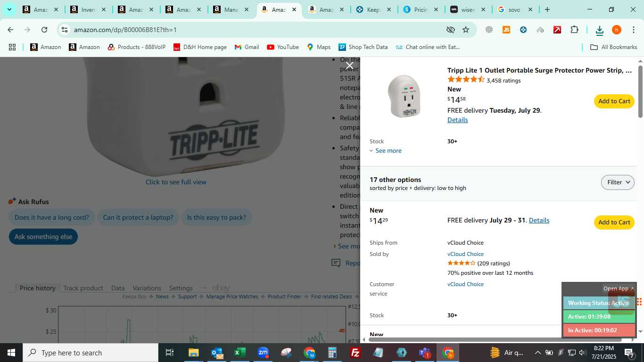Open vCloud Choice seller link
The height and width of the screenshot is (362, 644).
pos(465,254)
